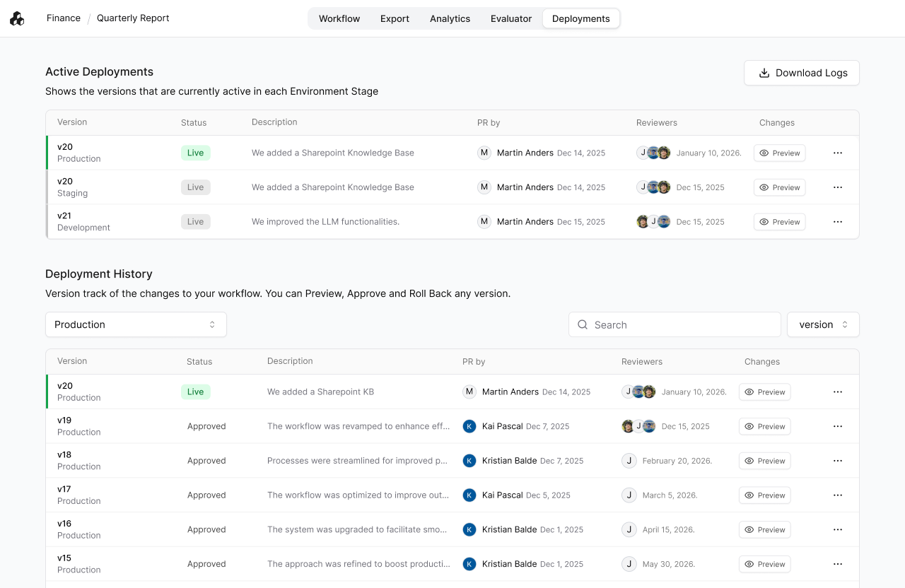The width and height of the screenshot is (905, 588).
Task: Open the Production environment dropdown
Action: pos(136,324)
